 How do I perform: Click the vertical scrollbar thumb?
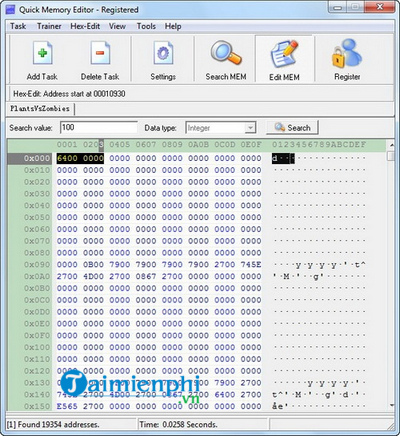coord(391,156)
